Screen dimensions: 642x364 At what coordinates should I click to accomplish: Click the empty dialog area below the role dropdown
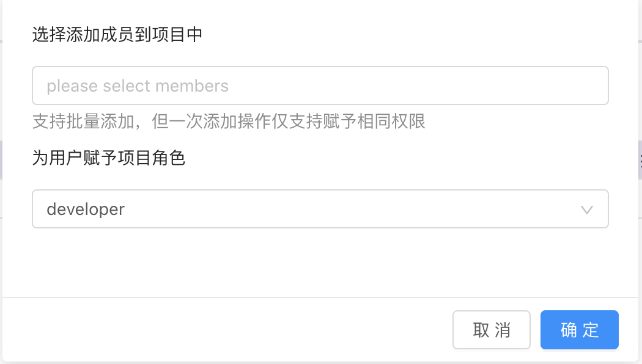[320, 262]
